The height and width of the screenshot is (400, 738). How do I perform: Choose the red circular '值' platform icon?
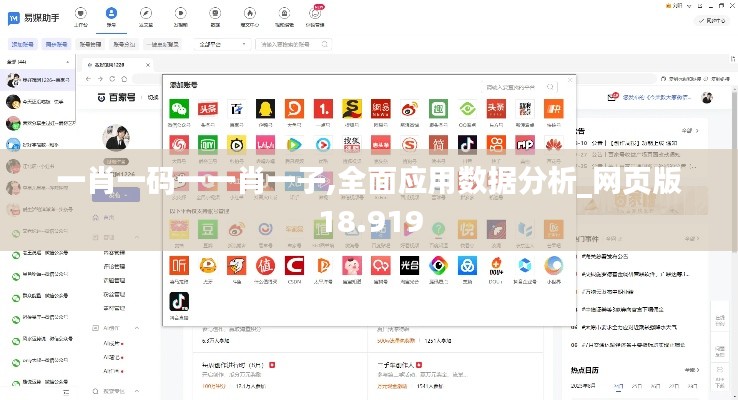(x=265, y=266)
